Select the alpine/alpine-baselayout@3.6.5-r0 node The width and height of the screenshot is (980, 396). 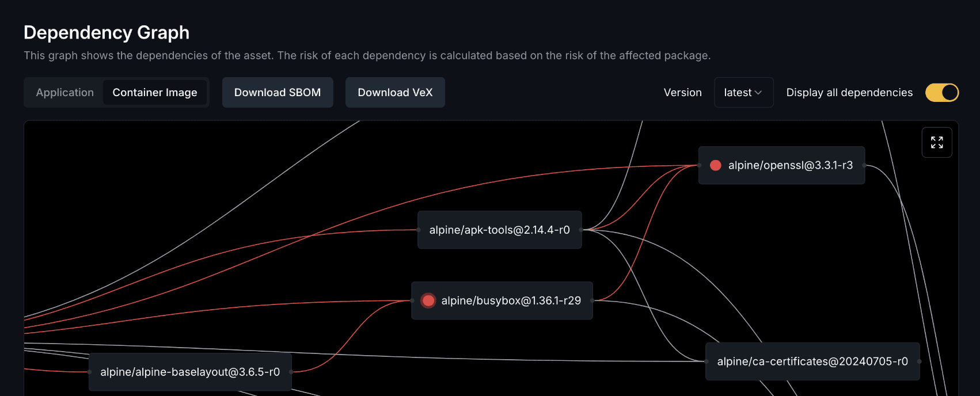[190, 371]
